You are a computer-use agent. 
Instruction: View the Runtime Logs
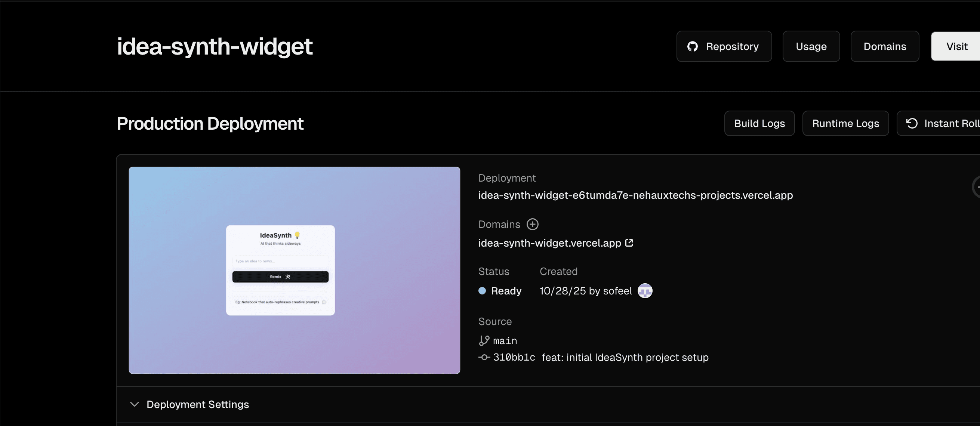845,123
